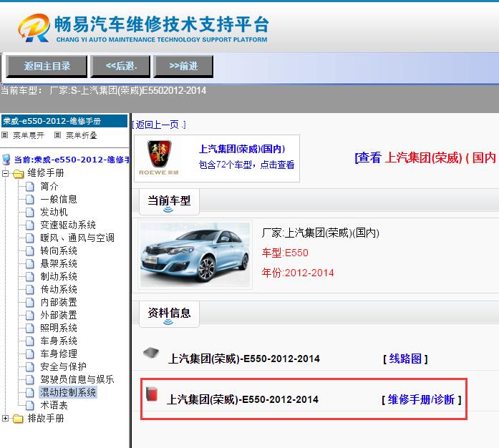Click the page icon beside 转向系统
The width and height of the screenshot is (499, 448).
(x=30, y=251)
